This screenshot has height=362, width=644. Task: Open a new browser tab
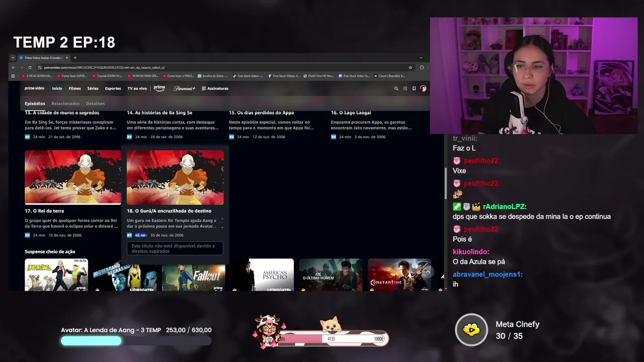[75, 58]
